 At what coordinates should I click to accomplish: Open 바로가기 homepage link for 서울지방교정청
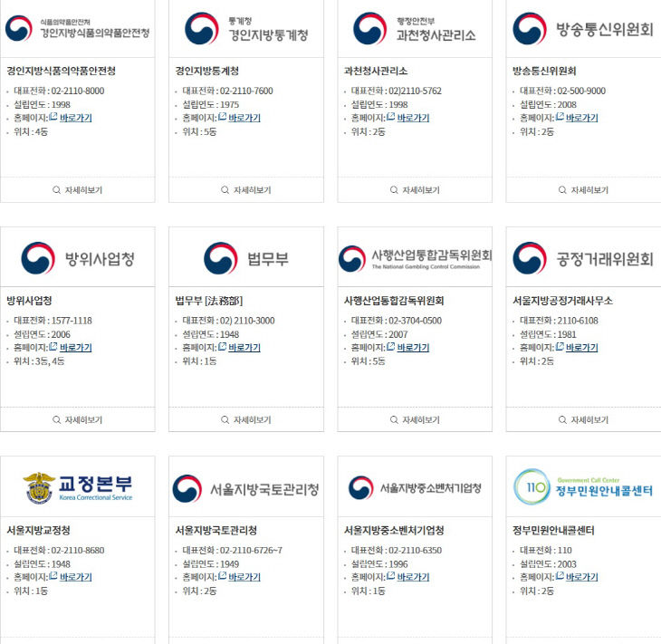(x=75, y=577)
